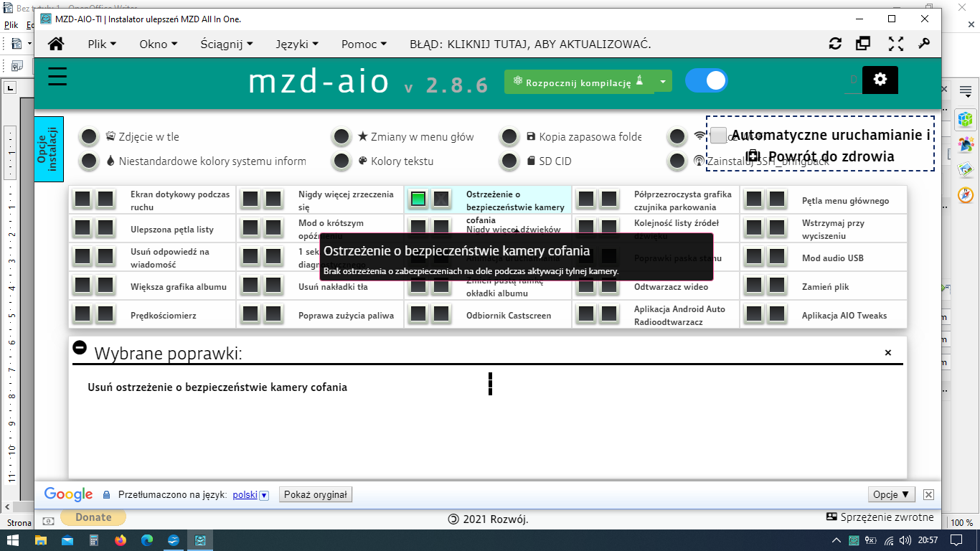The width and height of the screenshot is (980, 551).
Task: Click the home icon in menu bar
Action: point(56,44)
